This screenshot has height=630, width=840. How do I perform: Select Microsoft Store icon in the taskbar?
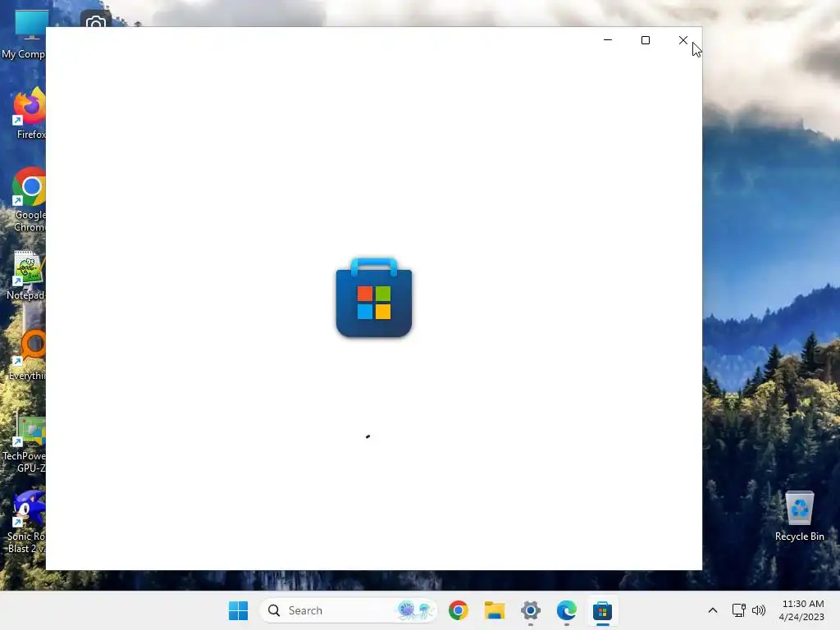pos(602,610)
